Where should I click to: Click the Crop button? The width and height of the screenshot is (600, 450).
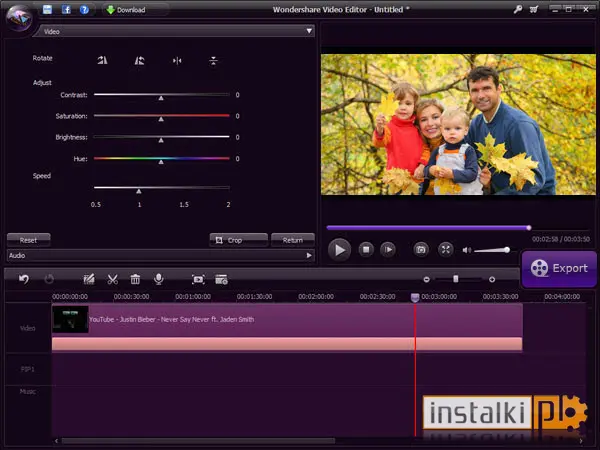click(238, 240)
